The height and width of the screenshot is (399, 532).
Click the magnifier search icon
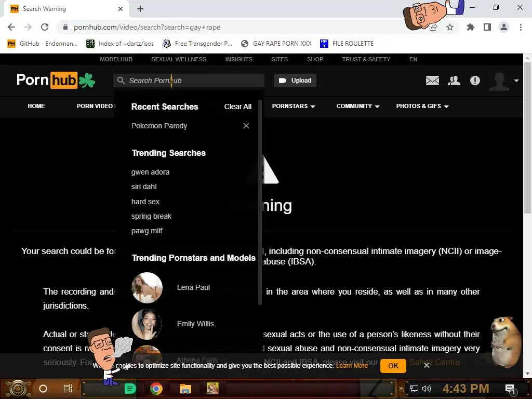coord(121,81)
